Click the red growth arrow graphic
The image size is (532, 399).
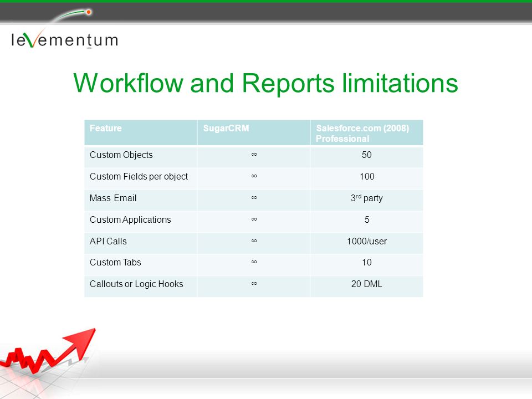point(48,351)
